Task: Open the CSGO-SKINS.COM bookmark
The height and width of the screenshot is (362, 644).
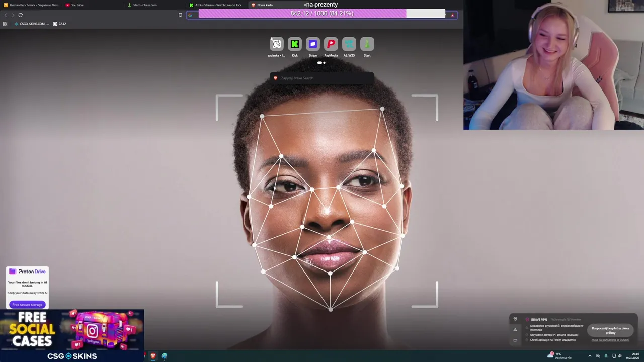Action: coord(31,24)
